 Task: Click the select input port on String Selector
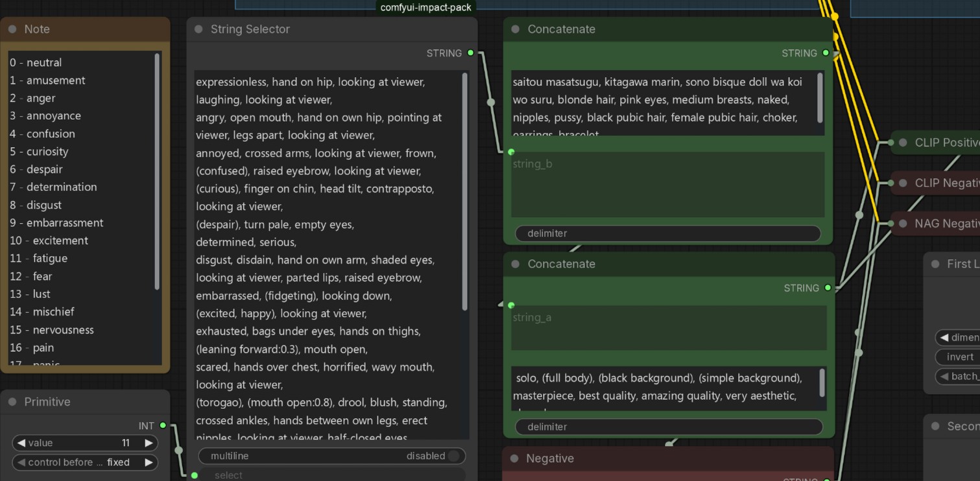click(194, 475)
